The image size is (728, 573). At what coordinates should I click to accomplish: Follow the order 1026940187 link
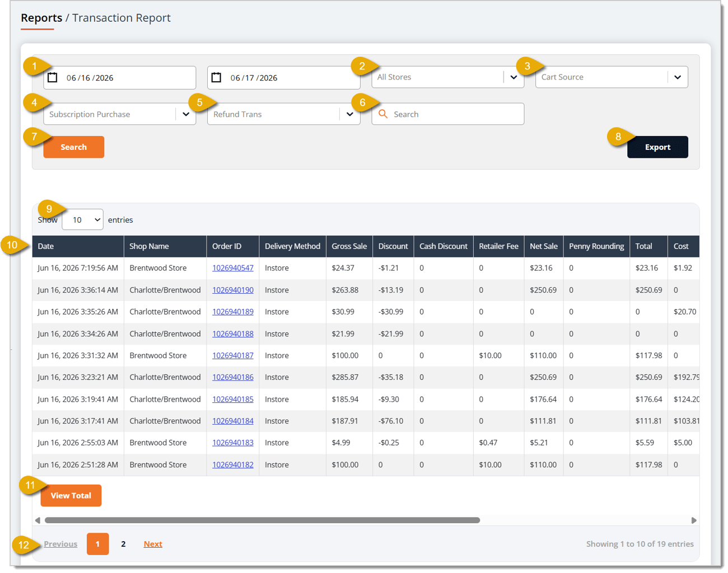pyautogui.click(x=233, y=355)
